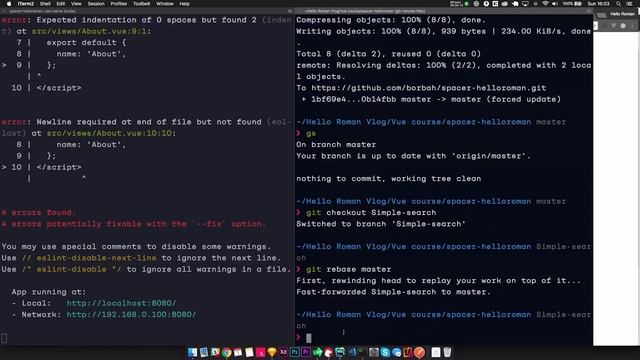The width and height of the screenshot is (640, 360).
Task: Click 'nothing to commit, working tree clean'
Action: tap(389, 179)
